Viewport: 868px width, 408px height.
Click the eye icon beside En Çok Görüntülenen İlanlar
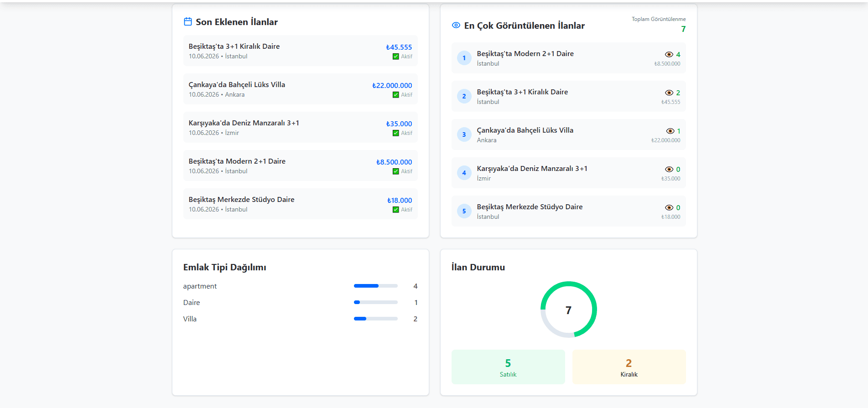(x=456, y=25)
